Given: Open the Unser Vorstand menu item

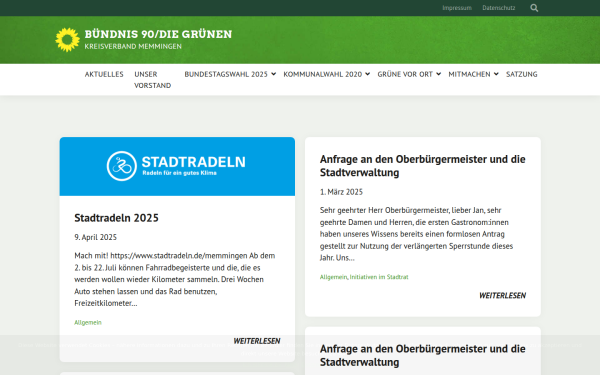Looking at the screenshot, I should (x=153, y=80).
